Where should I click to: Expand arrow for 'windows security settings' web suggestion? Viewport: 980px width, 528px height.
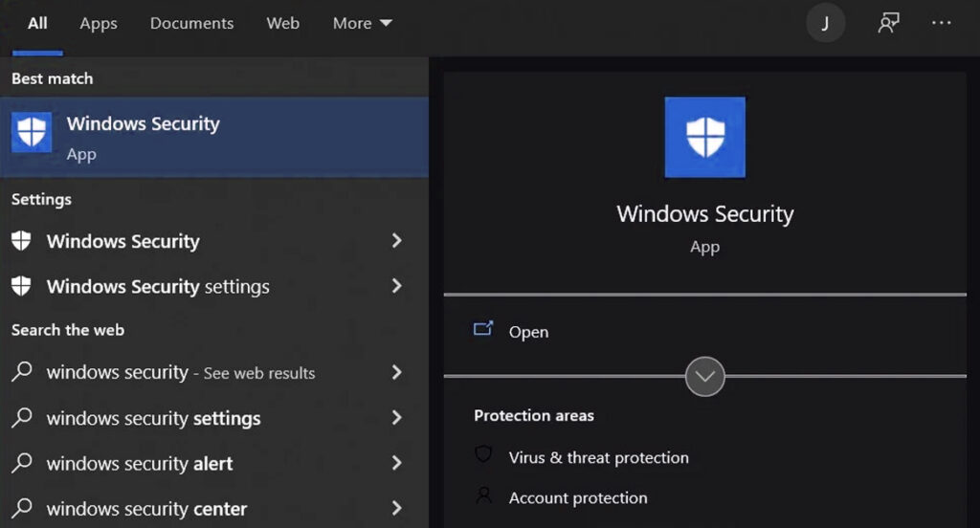tap(396, 417)
